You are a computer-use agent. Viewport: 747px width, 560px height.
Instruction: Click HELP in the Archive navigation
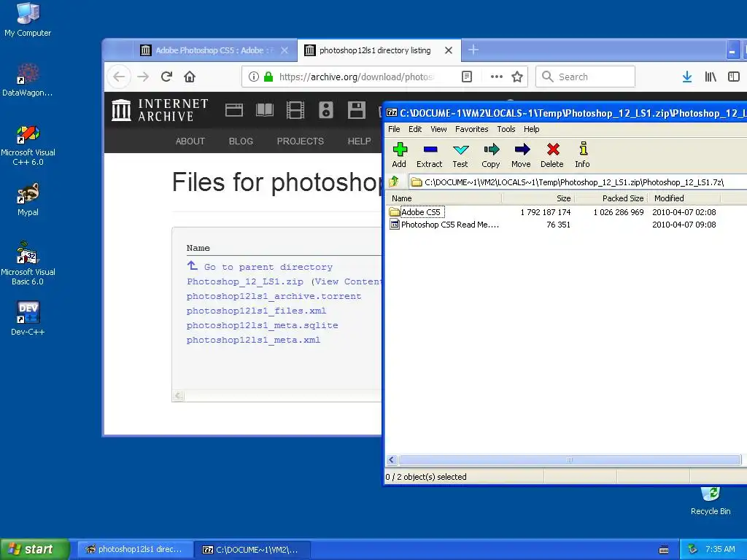pyautogui.click(x=359, y=141)
